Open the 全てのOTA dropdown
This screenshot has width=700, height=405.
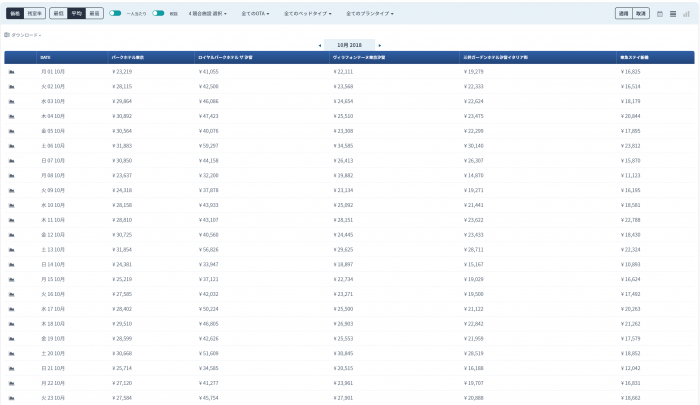255,14
